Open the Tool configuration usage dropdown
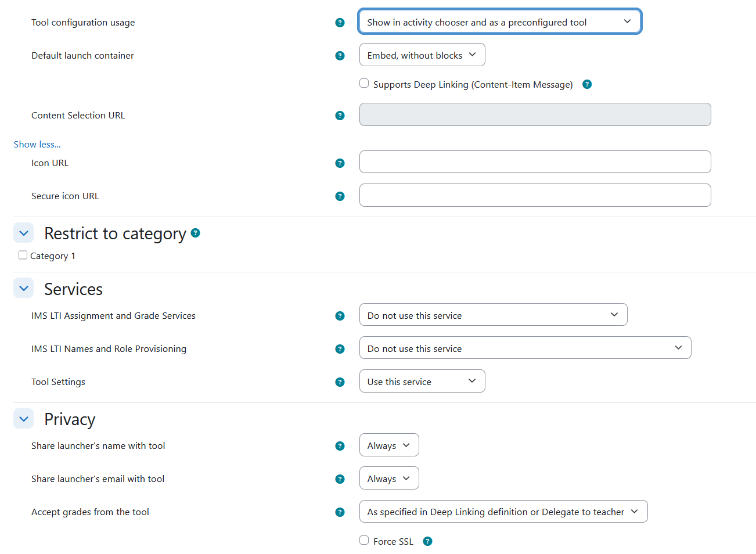The image size is (756, 554). [x=499, y=22]
